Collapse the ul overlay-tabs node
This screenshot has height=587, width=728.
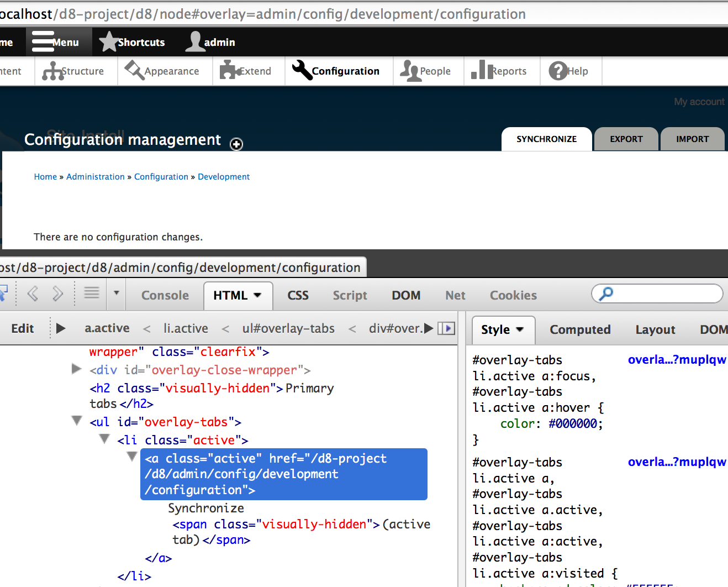coord(77,421)
